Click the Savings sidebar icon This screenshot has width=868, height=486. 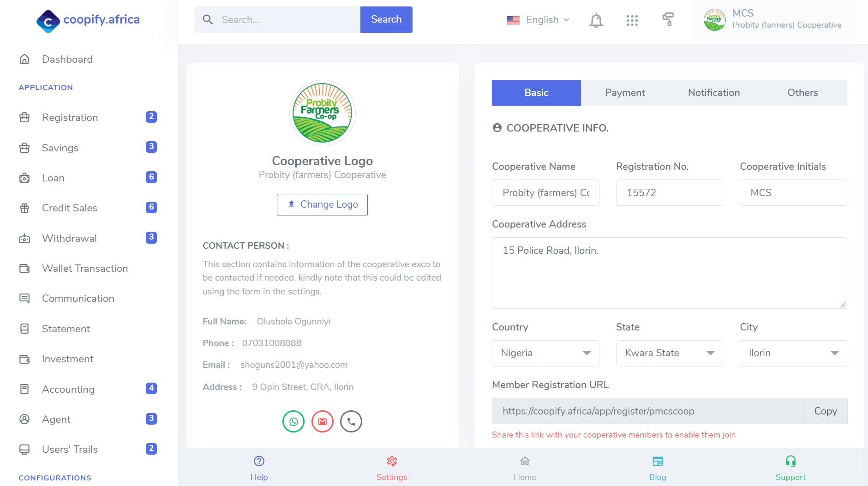[x=24, y=148]
